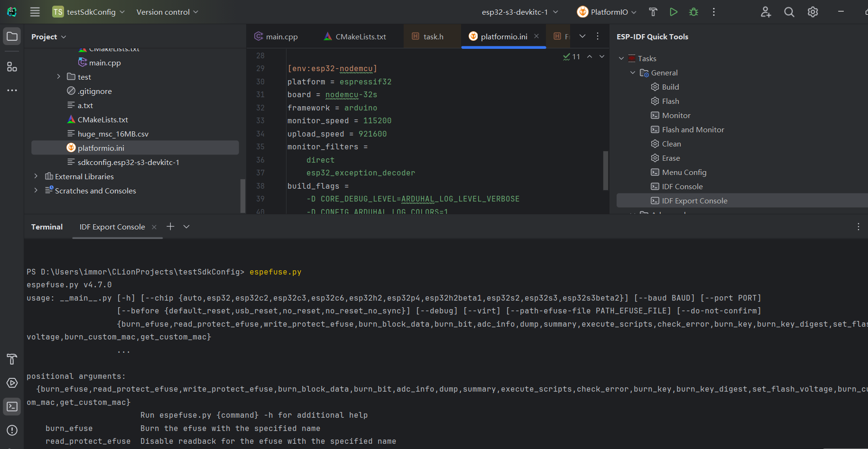Image resolution: width=868 pixels, height=449 pixels.
Task: Run the Clean task
Action: click(x=666, y=144)
